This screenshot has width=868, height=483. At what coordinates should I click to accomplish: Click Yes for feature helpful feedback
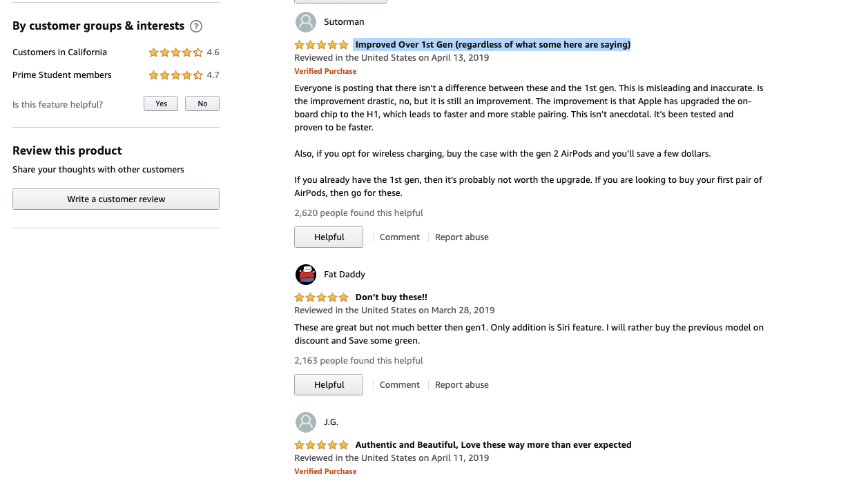coord(160,103)
